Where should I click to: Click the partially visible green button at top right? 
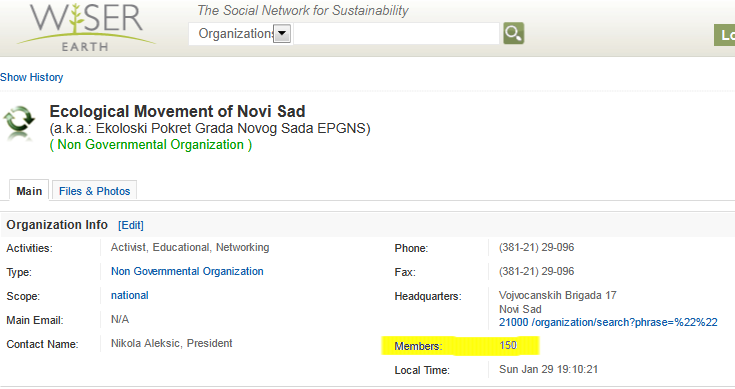pos(724,35)
